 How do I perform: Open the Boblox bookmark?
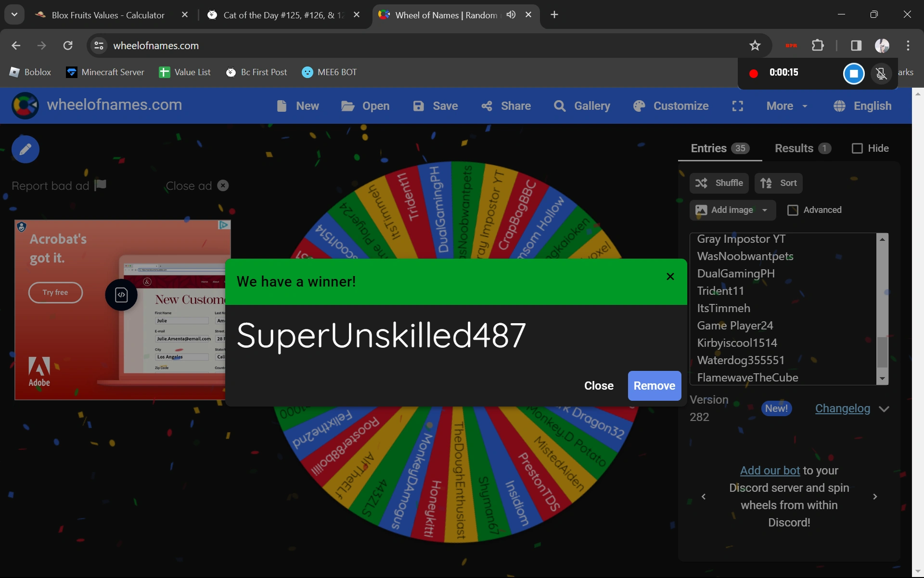(30, 72)
